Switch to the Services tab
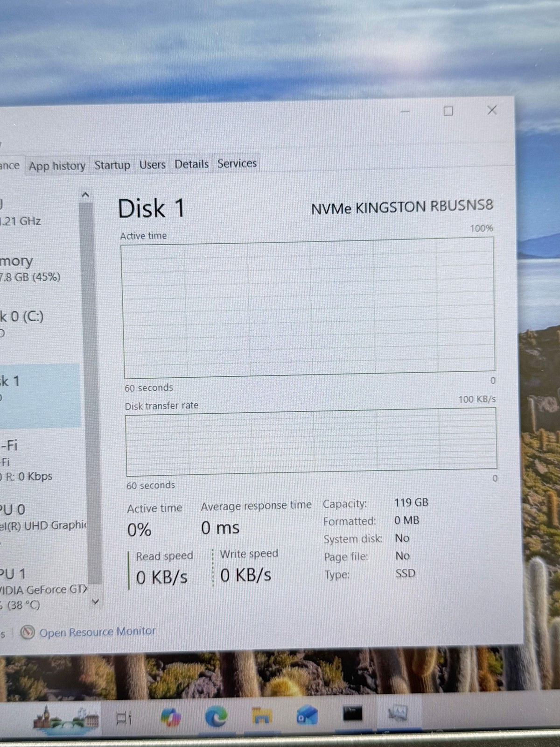560x747 pixels. (237, 163)
